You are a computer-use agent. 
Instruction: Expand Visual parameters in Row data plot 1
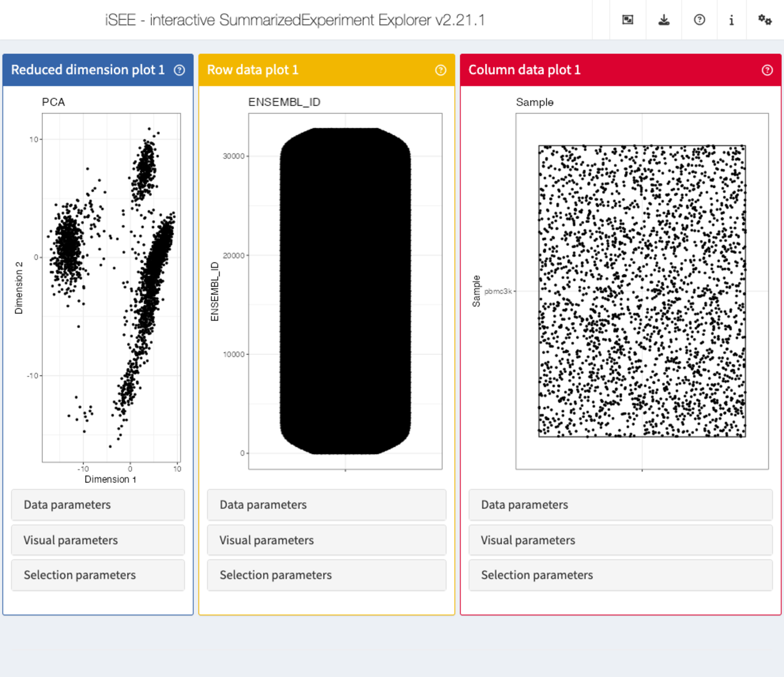(327, 540)
